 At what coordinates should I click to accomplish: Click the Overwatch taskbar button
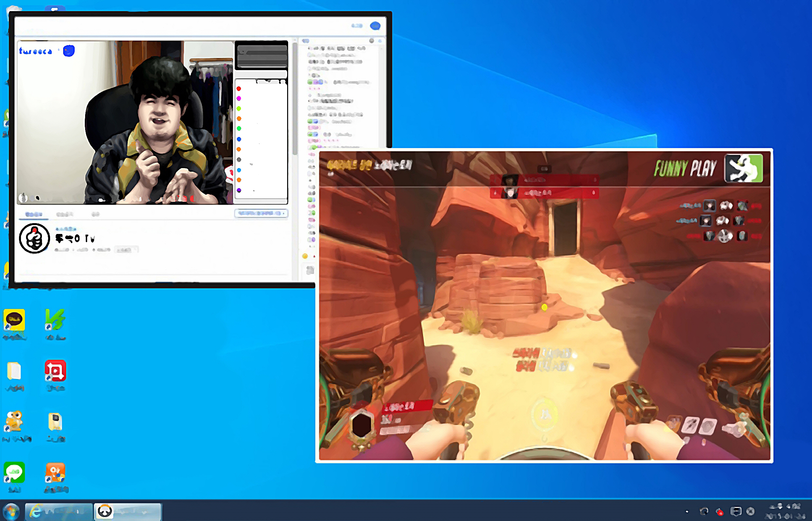point(128,511)
